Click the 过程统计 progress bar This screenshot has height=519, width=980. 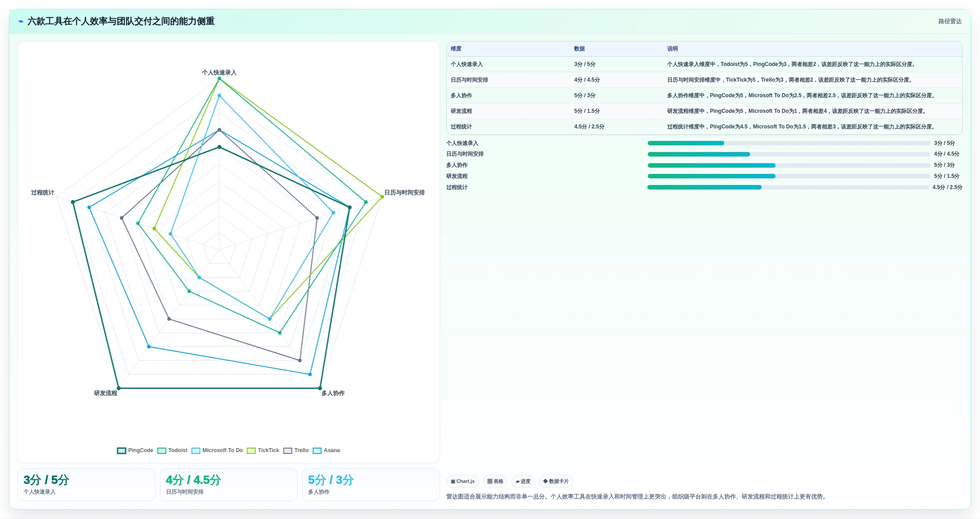(788, 188)
